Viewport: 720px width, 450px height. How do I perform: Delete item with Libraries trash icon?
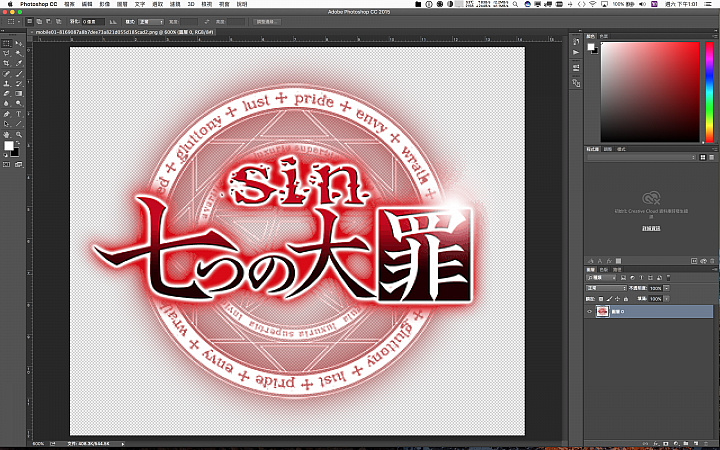[712, 261]
